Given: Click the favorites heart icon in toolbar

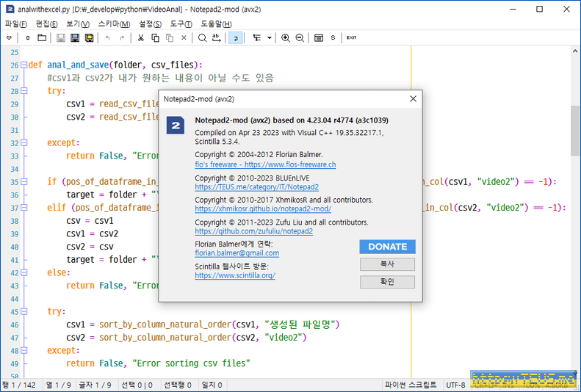Looking at the screenshot, I should coord(10,37).
